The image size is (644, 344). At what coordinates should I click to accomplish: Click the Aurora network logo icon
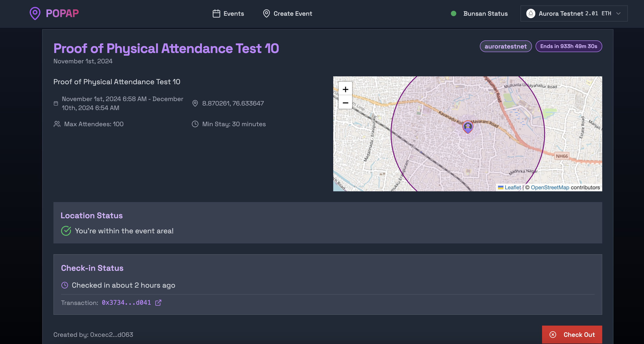pos(531,13)
